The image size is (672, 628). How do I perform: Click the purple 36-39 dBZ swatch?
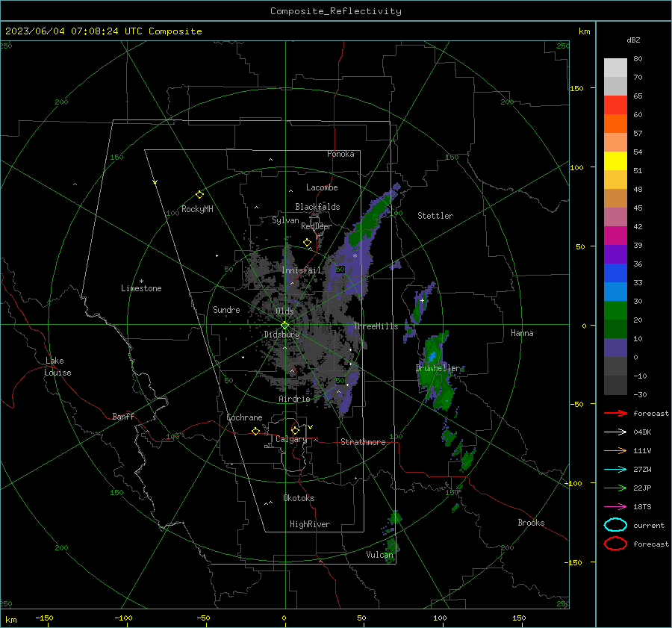615,255
